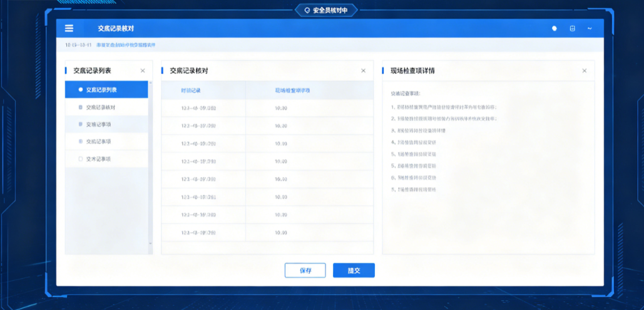
Task: Select the first data row in table
Action: click(x=267, y=108)
